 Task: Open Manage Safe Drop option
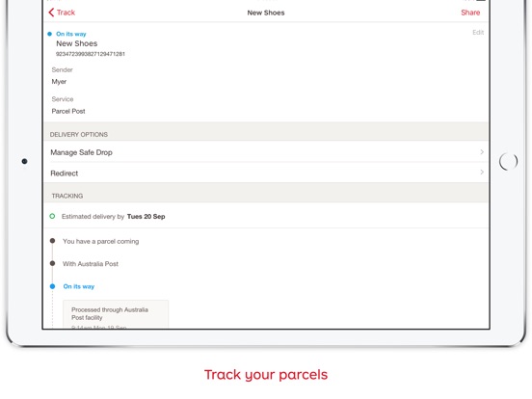click(x=266, y=152)
